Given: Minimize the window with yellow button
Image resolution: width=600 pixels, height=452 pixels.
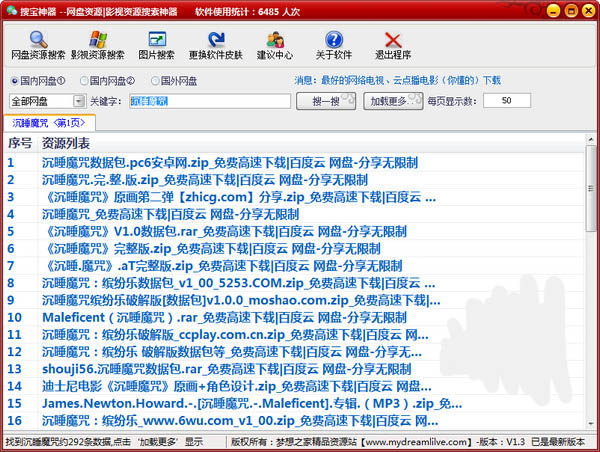Looking at the screenshot, I should 553,11.
